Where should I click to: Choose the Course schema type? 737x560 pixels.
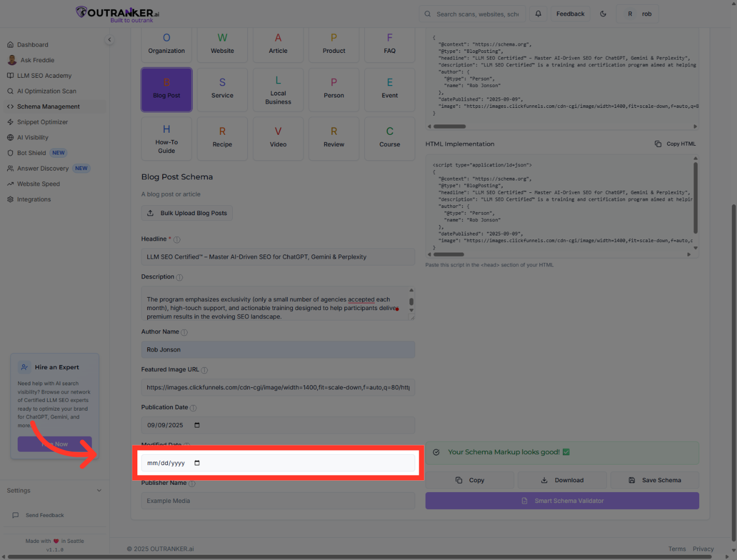click(x=390, y=139)
